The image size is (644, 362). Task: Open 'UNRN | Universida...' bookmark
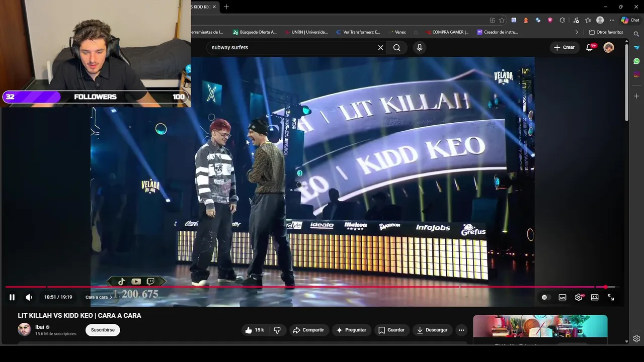click(x=306, y=32)
